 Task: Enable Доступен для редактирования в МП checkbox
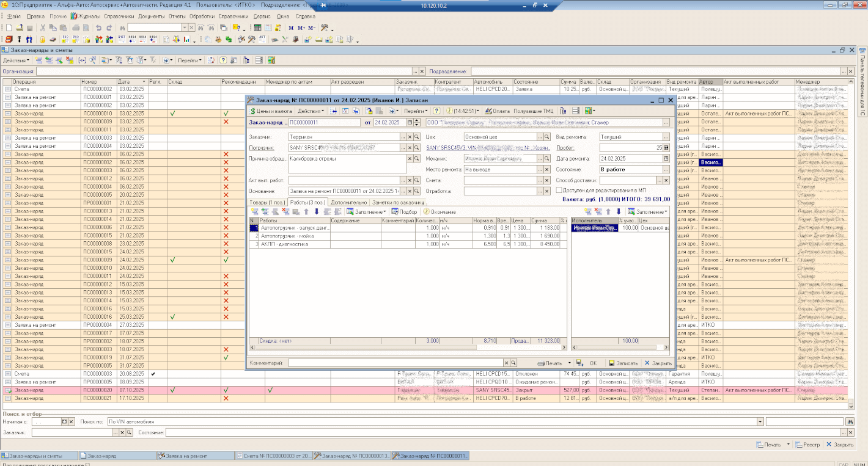tap(559, 191)
